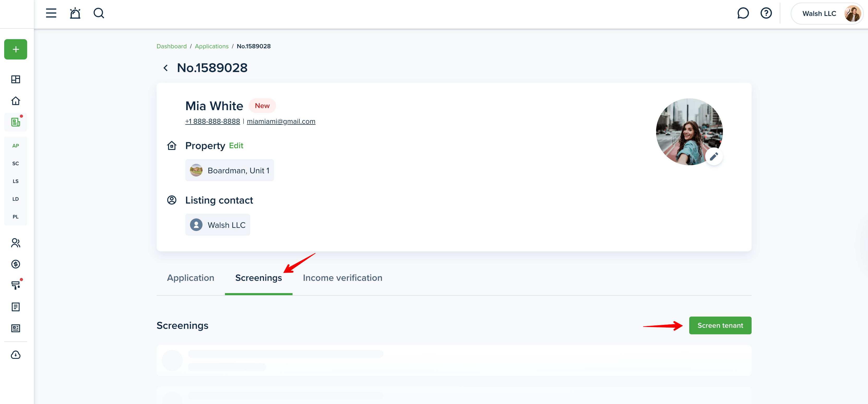Select the Boardman, Unit 1 property chip
Image resolution: width=868 pixels, height=404 pixels.
tap(229, 170)
